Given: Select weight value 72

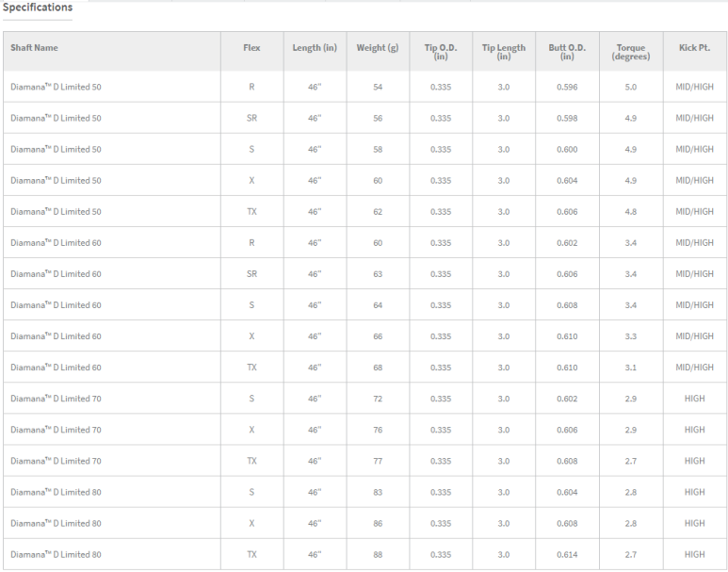Looking at the screenshot, I should pyautogui.click(x=378, y=399).
